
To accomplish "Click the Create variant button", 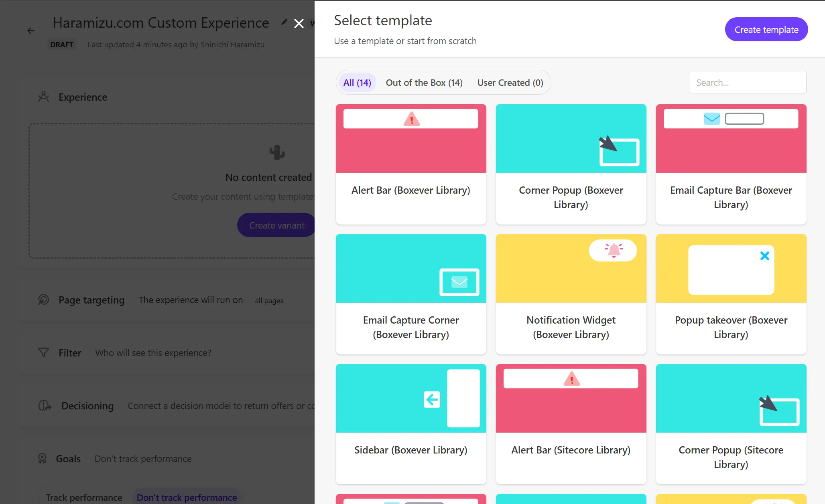I will click(x=277, y=225).
